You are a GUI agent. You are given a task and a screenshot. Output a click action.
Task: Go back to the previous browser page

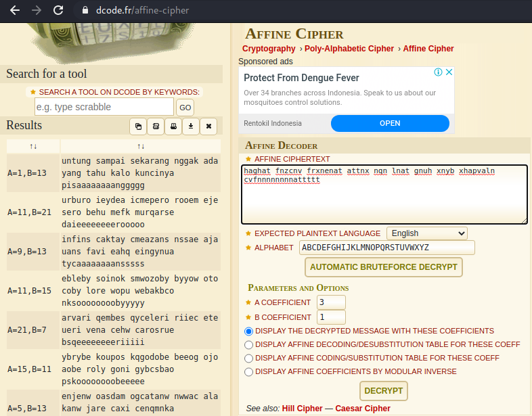(x=14, y=10)
